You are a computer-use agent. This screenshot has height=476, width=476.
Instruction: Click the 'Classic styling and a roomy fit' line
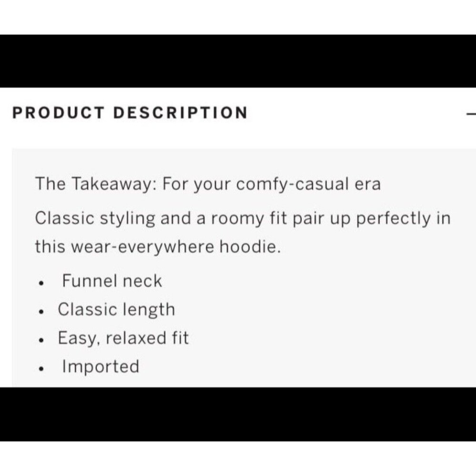[242, 218]
